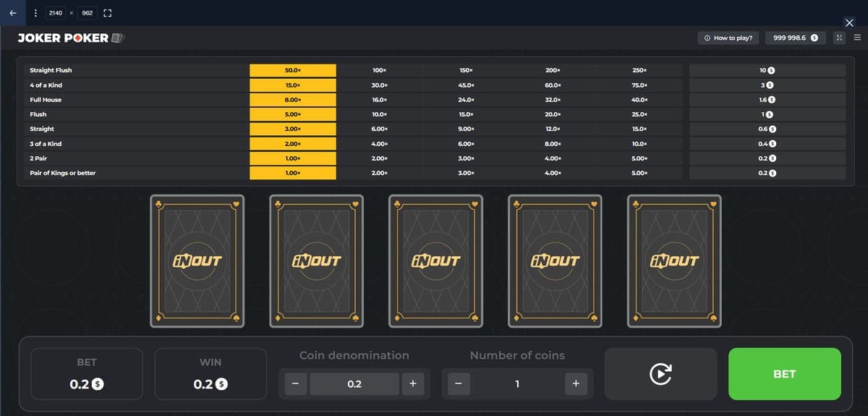Click the 75.0× 4 of a Kind payout
This screenshot has height=416, width=868.
[639, 85]
